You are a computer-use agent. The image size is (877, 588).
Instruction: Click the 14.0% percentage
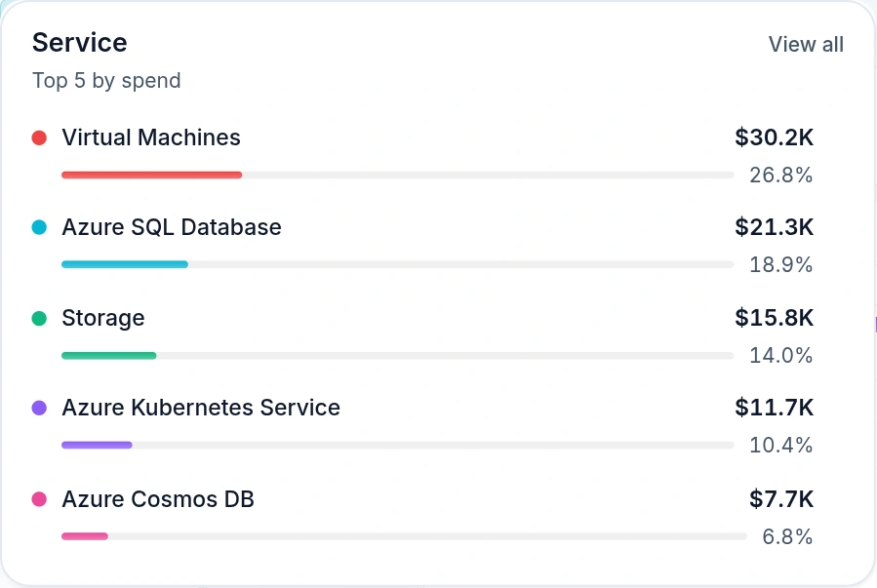pyautogui.click(x=780, y=356)
